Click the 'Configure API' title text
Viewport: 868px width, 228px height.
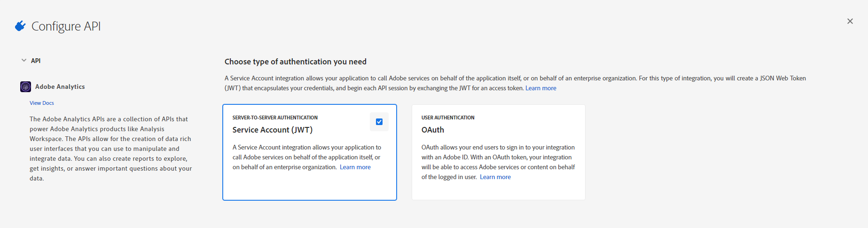(66, 26)
